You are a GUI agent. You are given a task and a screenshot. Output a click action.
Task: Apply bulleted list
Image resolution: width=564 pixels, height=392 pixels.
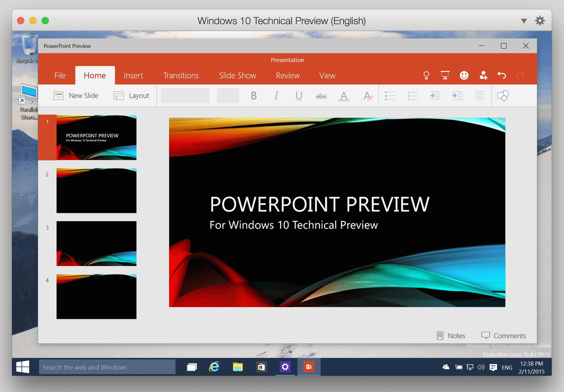390,96
